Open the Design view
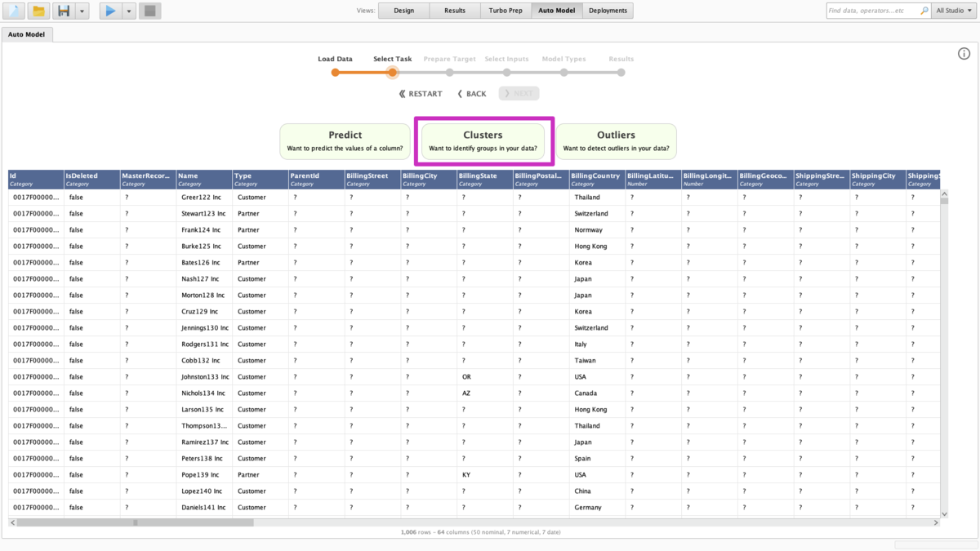980x551 pixels. 403,11
